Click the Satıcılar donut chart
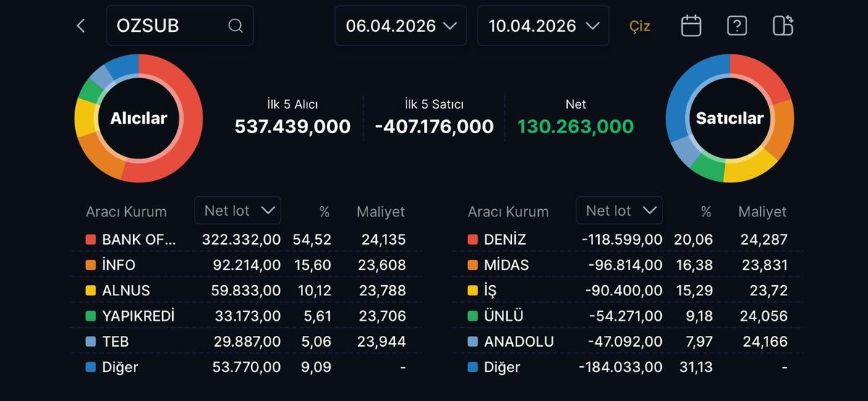Viewport: 868px width, 401px height. [x=729, y=119]
